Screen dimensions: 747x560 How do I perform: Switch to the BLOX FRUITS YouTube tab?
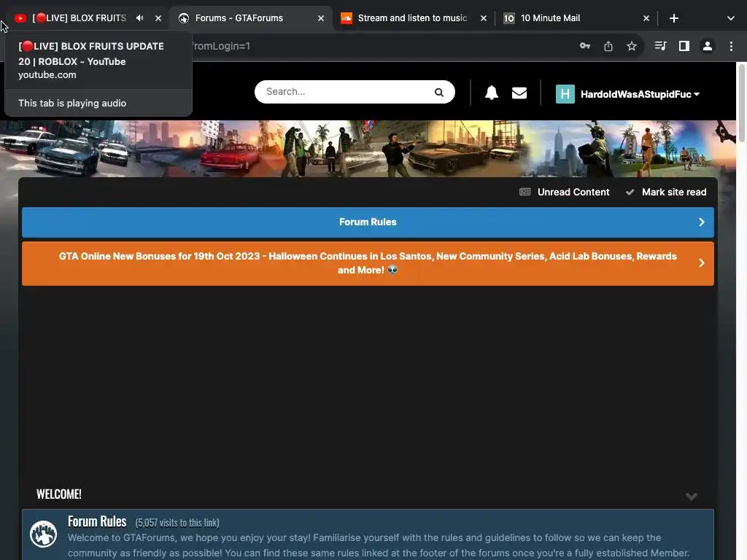point(79,18)
